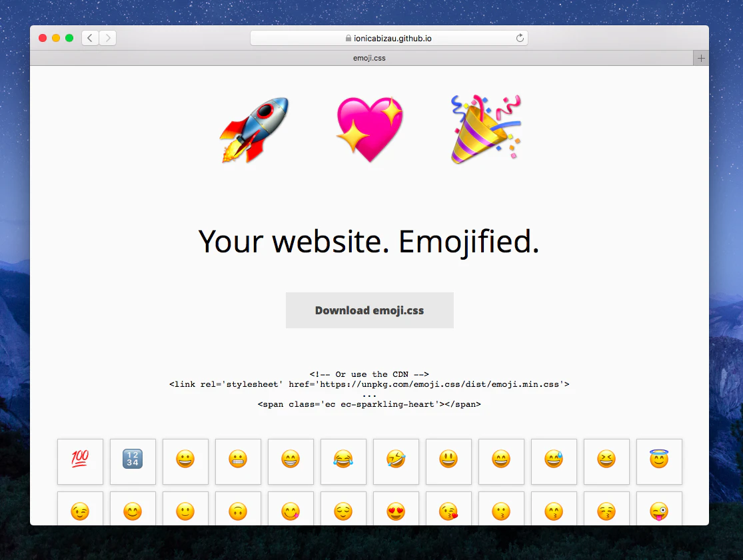Click the sweaty grinning face emoji
Viewport: 743px width, 560px height.
point(554,461)
